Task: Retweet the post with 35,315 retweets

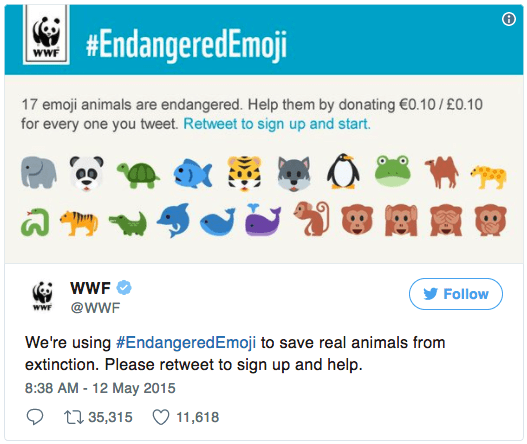Action: (x=74, y=417)
